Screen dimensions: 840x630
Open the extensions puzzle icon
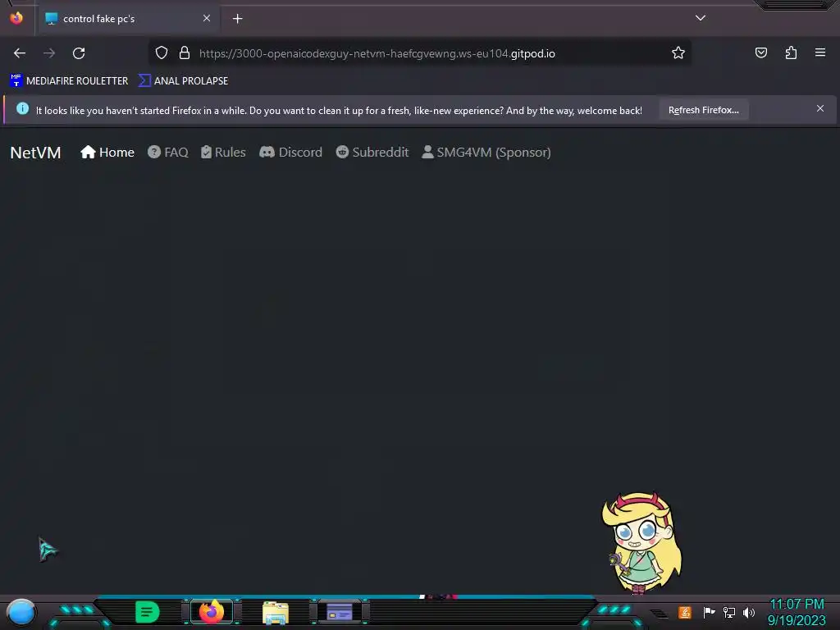point(791,52)
